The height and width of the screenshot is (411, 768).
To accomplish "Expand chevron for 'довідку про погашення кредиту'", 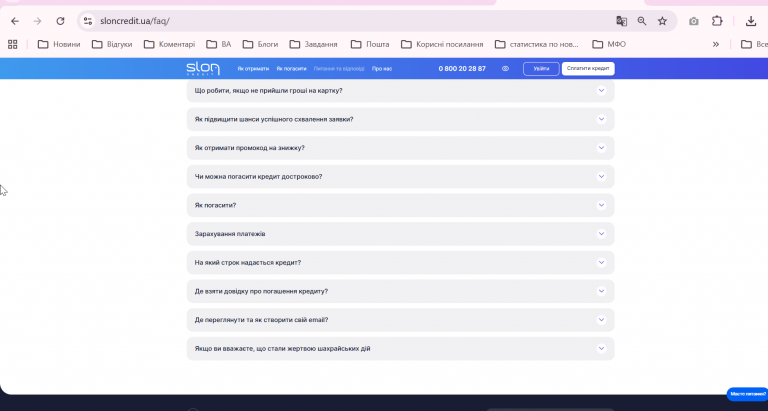I will point(601,291).
